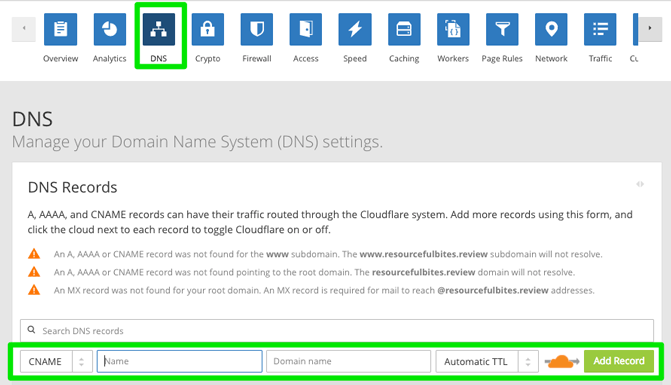Click the MX record warning triangle icon
Viewport: 671px width, 385px height.
pyautogui.click(x=34, y=290)
